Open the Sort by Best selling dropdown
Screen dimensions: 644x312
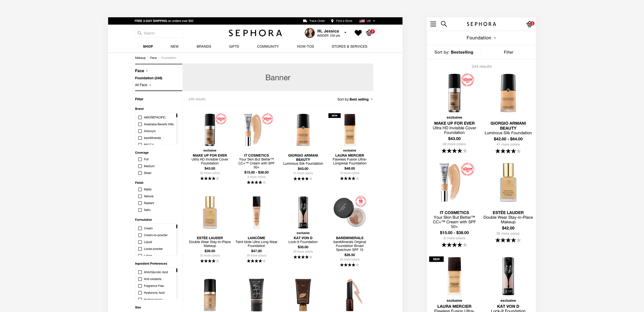[355, 99]
